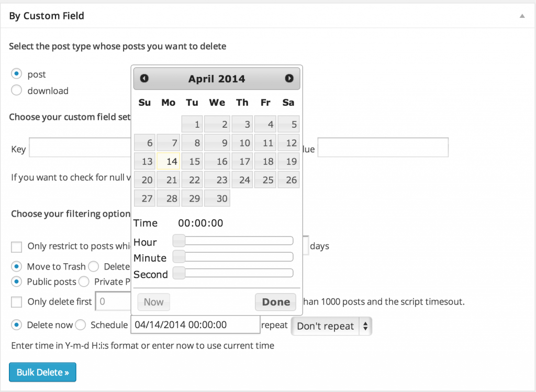Check the "Only restrict to posts" checkbox
The height and width of the screenshot is (392, 536).
click(16, 246)
